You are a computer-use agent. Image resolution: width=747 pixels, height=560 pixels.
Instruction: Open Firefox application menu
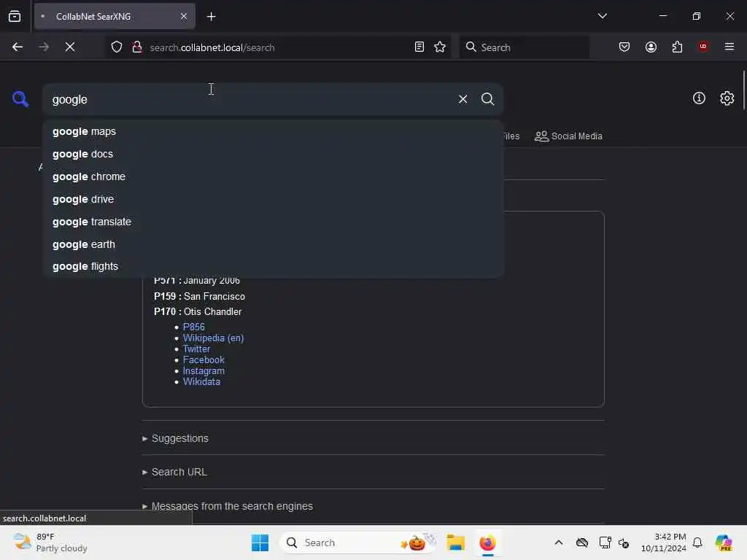[x=729, y=47]
